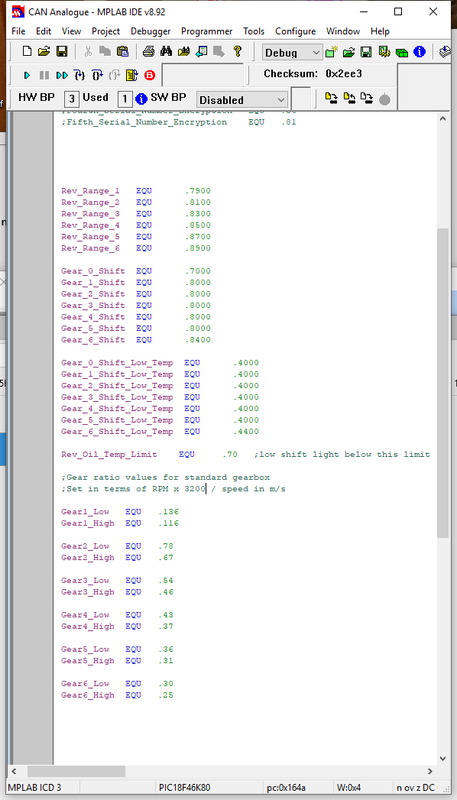Click the Rev_Oil_Temp_Limit label
457x800 pixels.
tap(109, 455)
